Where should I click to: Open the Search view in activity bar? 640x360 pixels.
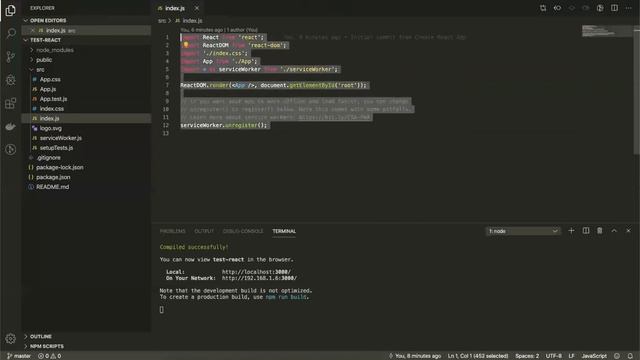pyautogui.click(x=11, y=33)
